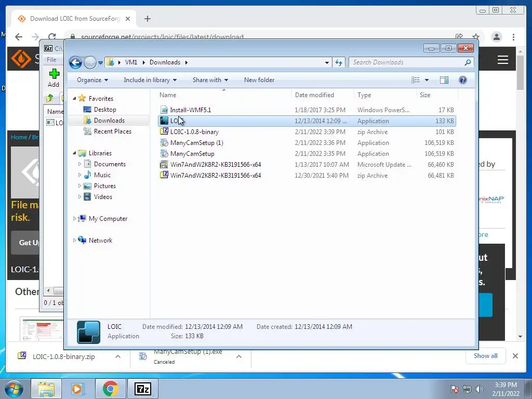Reload the SourceForge page

[52, 37]
